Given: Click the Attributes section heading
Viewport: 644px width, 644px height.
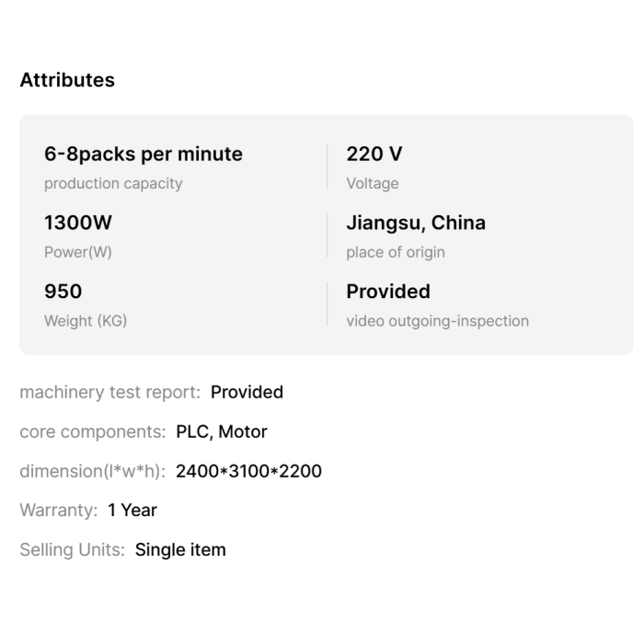Looking at the screenshot, I should click(x=67, y=80).
